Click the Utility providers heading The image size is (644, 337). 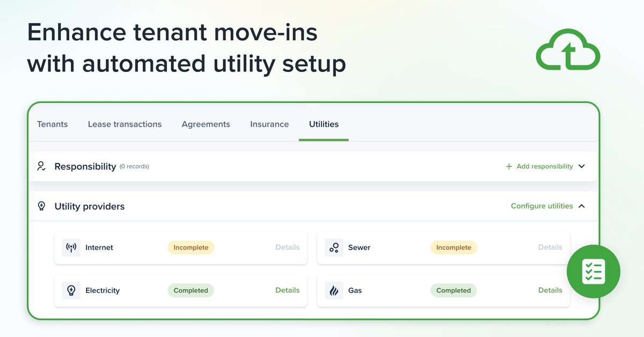click(x=90, y=206)
